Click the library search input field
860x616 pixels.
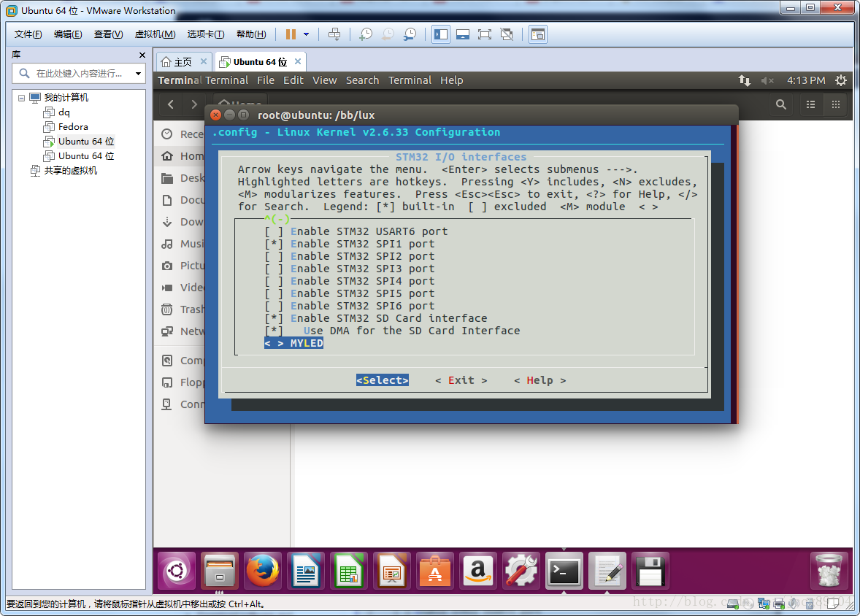tap(78, 74)
